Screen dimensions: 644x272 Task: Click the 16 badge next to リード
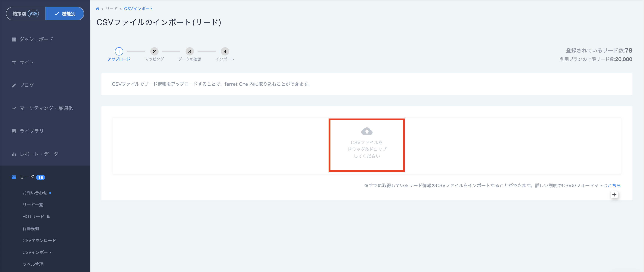[x=41, y=177]
